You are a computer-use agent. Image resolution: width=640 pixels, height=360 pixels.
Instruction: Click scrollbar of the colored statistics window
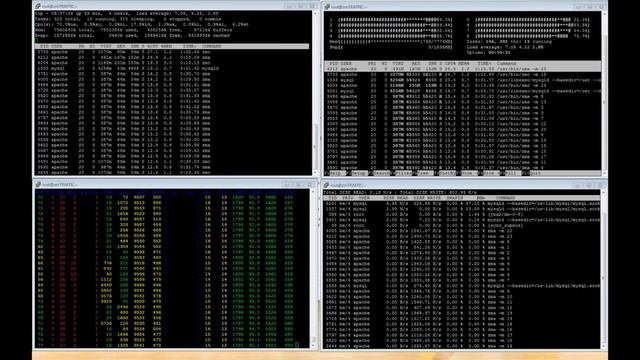314,269
